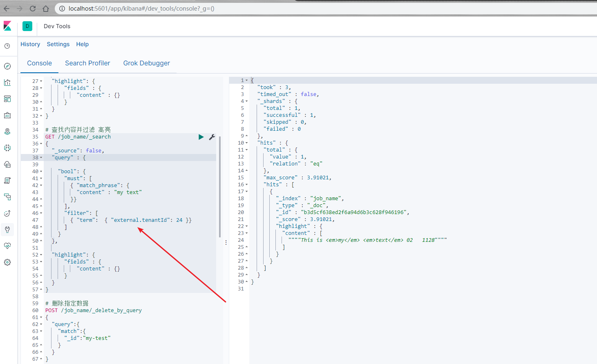Viewport: 597px width, 364px height.
Task: Open Stack Management gear icon
Action: click(7, 262)
